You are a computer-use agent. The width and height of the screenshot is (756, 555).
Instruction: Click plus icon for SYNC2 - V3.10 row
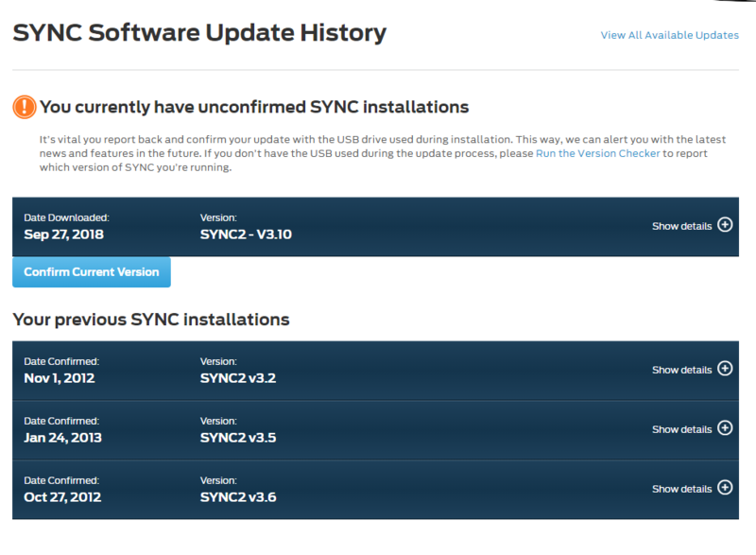coord(725,225)
